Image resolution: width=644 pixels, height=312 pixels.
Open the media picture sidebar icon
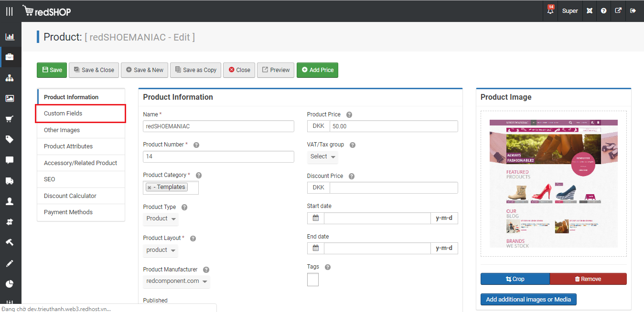(10, 98)
